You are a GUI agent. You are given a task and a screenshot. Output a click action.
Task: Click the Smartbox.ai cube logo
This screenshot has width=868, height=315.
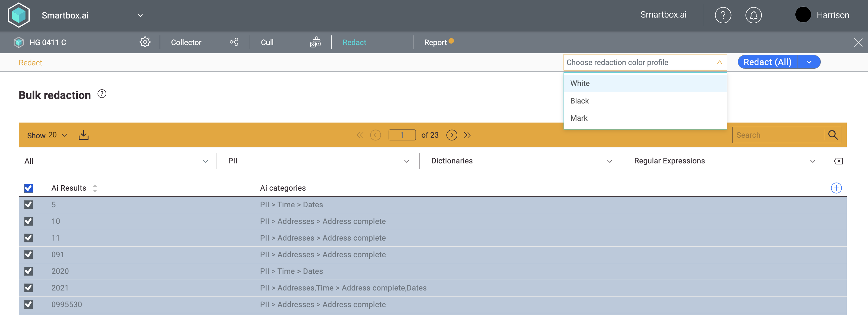(x=18, y=15)
